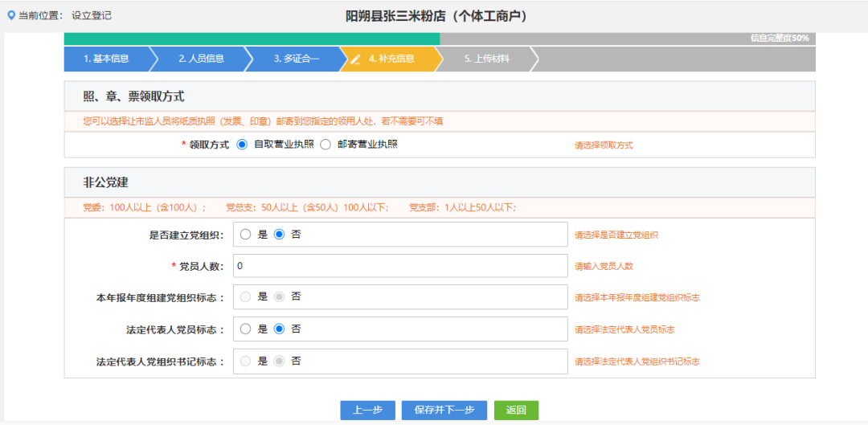Switch to step 3 多证合一
The image size is (868, 425).
coord(296,59)
